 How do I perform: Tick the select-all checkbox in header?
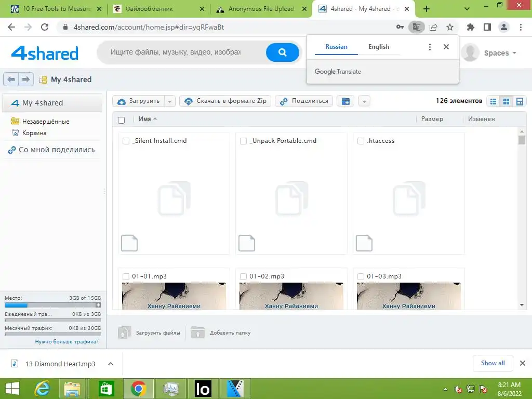pos(121,120)
